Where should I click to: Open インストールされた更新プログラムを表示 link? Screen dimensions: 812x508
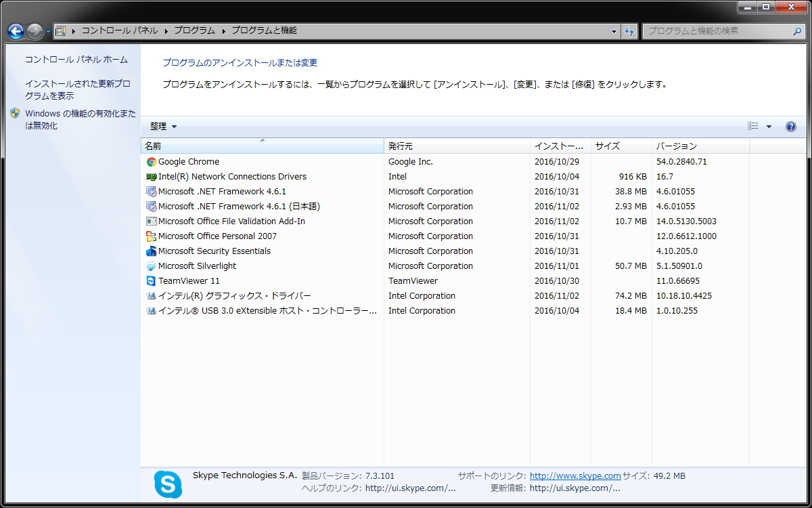(x=78, y=90)
